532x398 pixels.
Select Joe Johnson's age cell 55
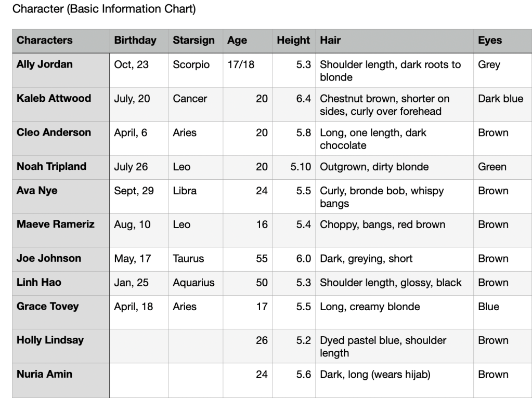click(x=262, y=258)
